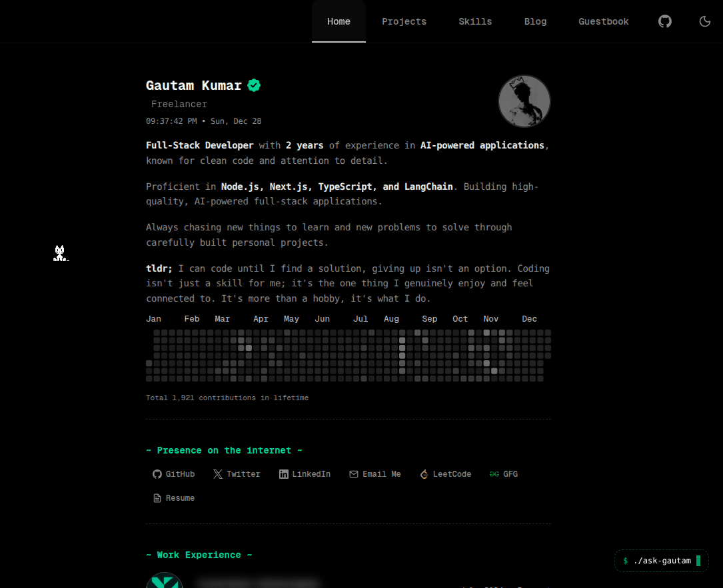
Task: Go to the Projects tab
Action: (404, 21)
